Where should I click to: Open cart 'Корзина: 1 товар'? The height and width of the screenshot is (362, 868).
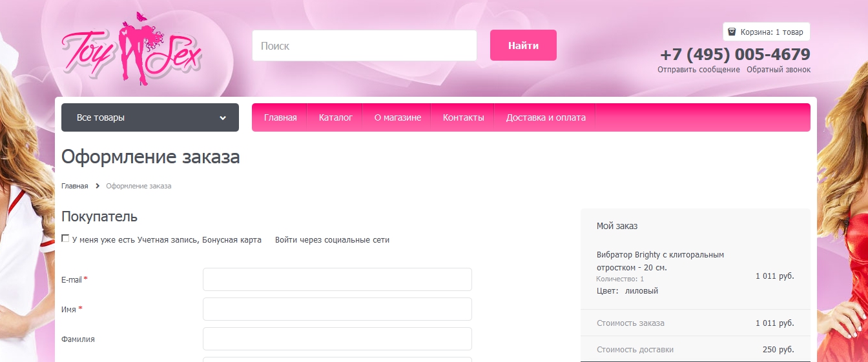(767, 32)
